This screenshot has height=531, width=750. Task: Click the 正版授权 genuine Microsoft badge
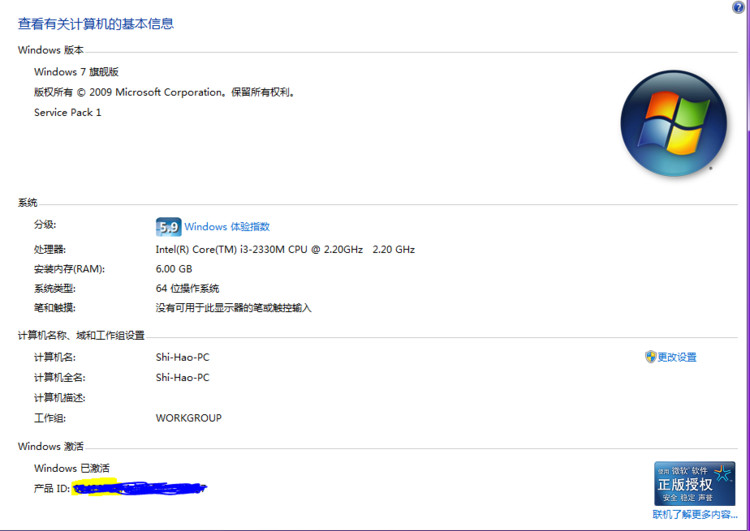click(695, 483)
